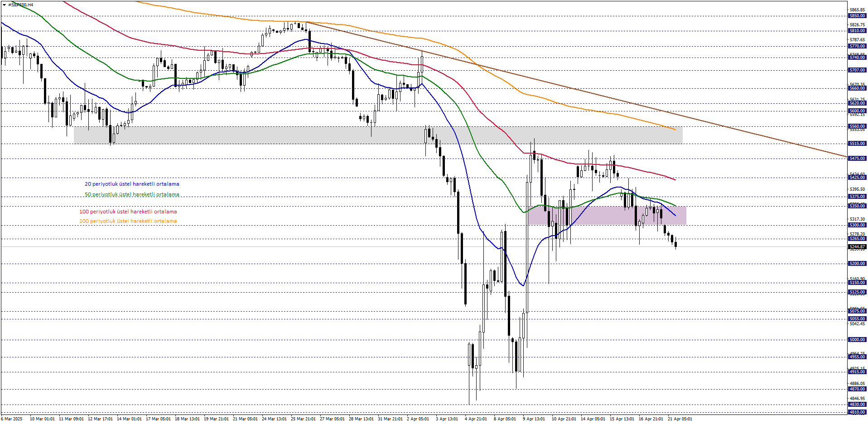Screen dimensions: 868x424
Task: Click the 5810.00 price level label
Action: pos(857,31)
